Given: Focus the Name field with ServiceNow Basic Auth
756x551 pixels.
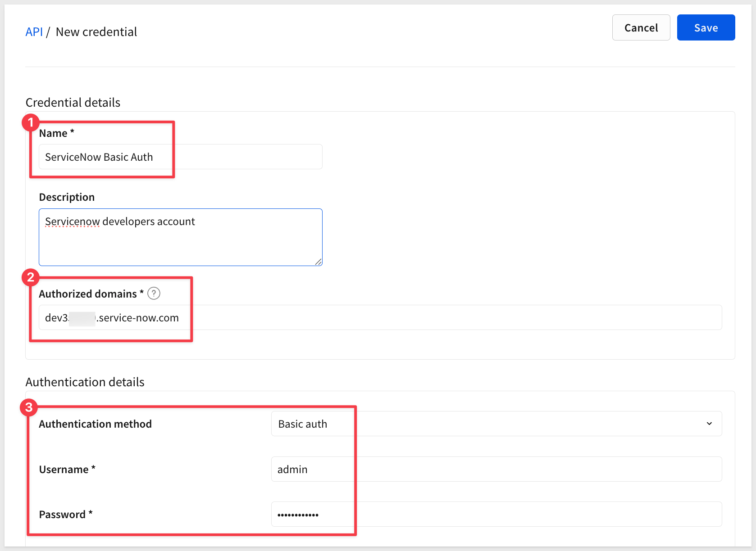Looking at the screenshot, I should [180, 157].
